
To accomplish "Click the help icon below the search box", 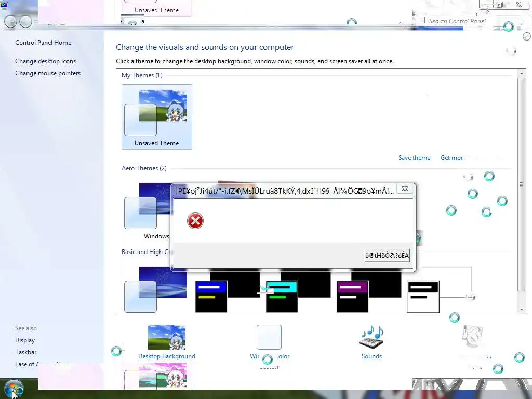I will pos(527,36).
